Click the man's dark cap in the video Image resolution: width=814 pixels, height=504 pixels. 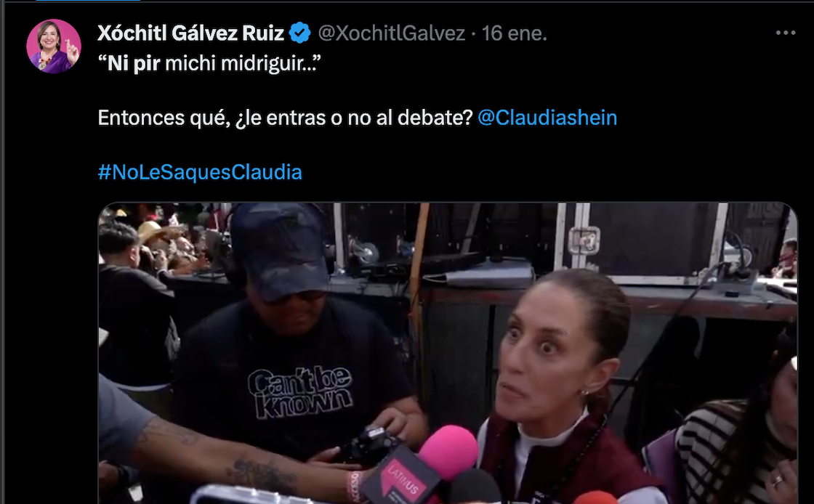click(281, 250)
